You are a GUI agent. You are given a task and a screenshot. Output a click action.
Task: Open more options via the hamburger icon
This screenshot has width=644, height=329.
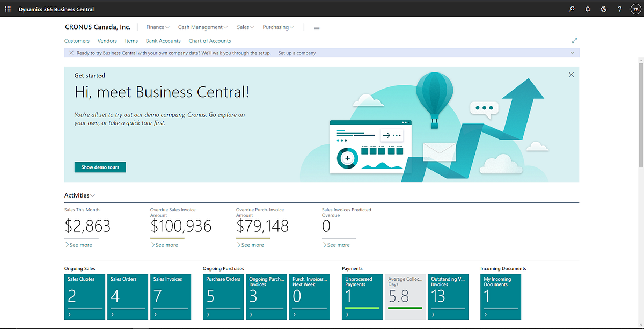pyautogui.click(x=316, y=27)
